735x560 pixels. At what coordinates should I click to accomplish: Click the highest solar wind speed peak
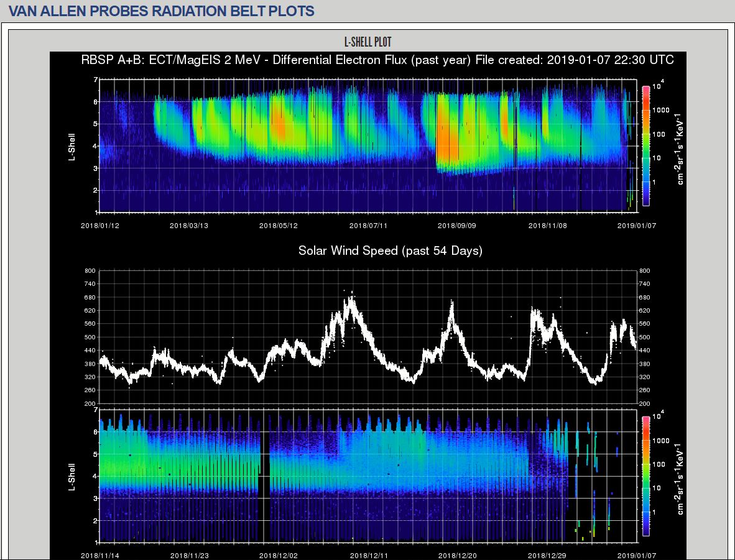(351, 300)
